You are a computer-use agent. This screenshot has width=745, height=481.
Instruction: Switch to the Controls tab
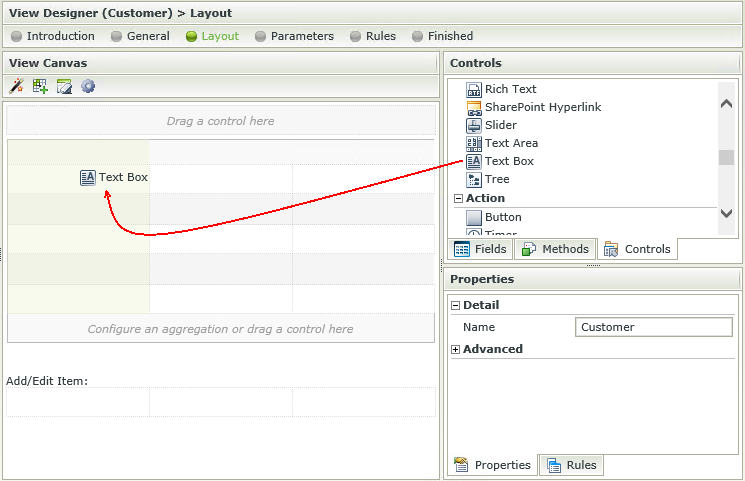[x=637, y=249]
